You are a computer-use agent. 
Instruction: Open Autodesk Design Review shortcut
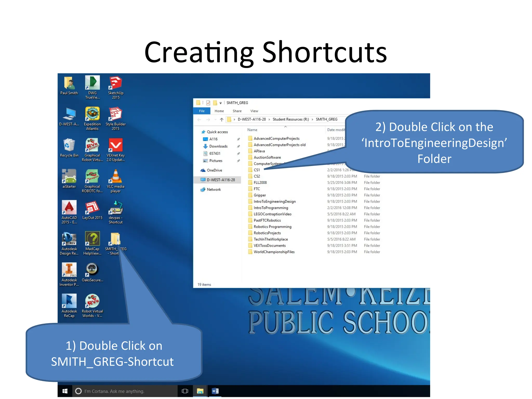69,243
